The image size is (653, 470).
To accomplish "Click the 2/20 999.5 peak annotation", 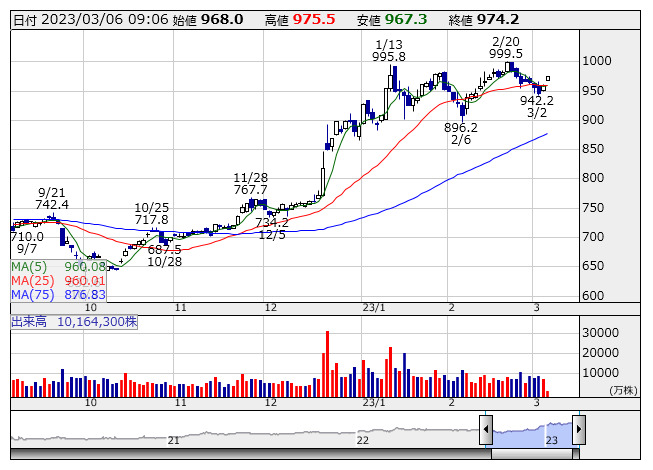I will (506, 47).
